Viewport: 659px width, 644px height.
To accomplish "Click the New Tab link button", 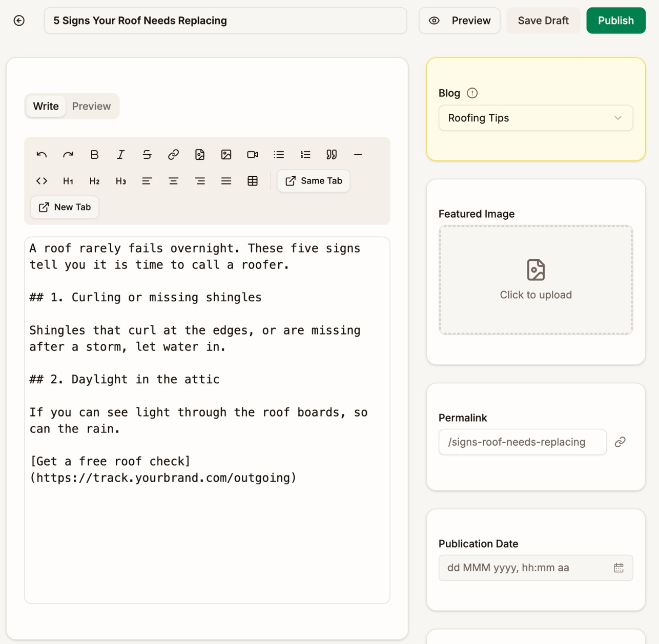I will tap(65, 207).
